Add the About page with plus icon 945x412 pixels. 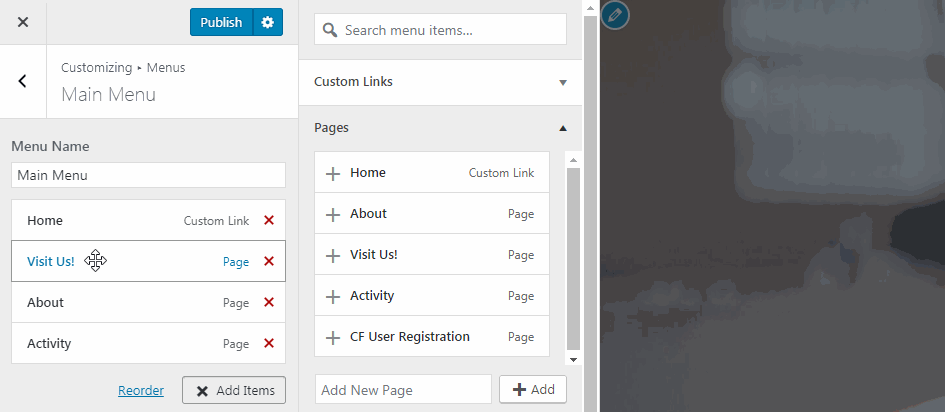pyautogui.click(x=333, y=214)
